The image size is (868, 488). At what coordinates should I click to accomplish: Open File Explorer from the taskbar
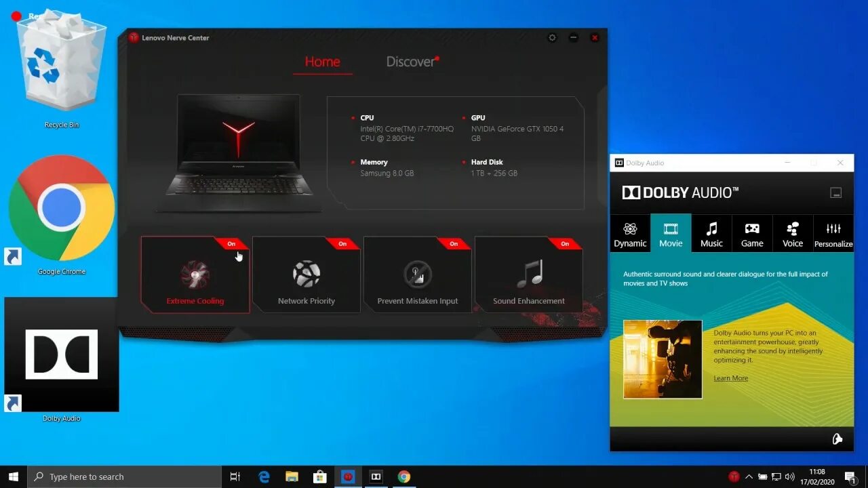292,476
